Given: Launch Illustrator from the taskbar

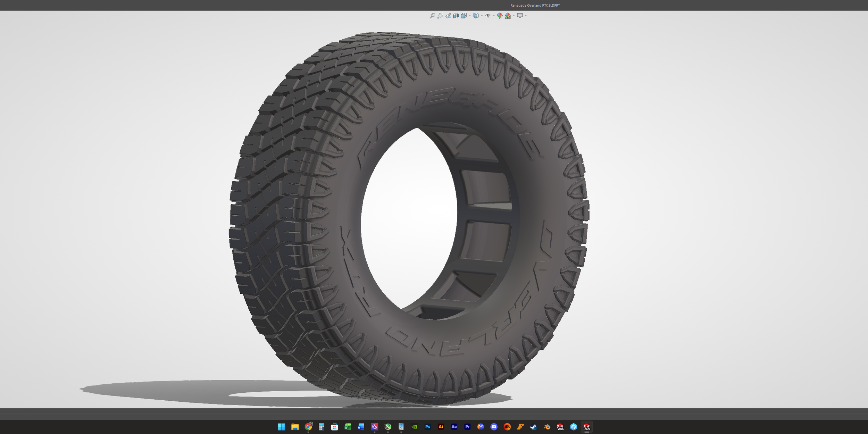Looking at the screenshot, I should (441, 427).
